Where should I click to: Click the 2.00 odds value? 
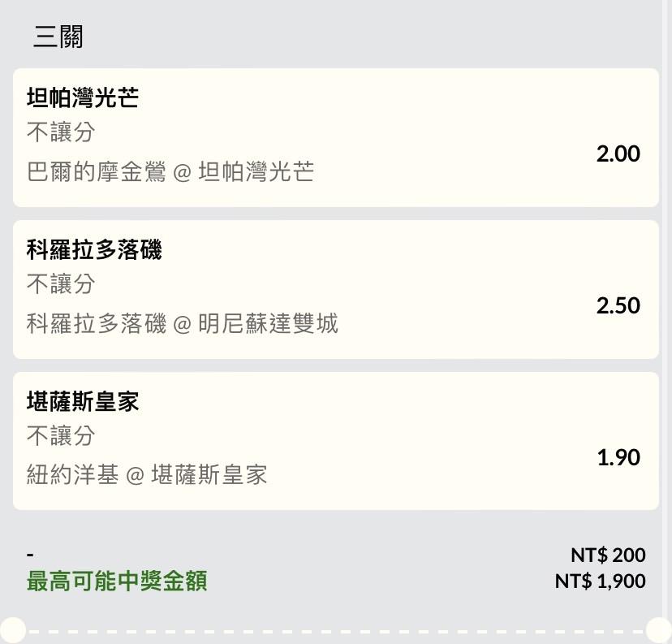[618, 153]
